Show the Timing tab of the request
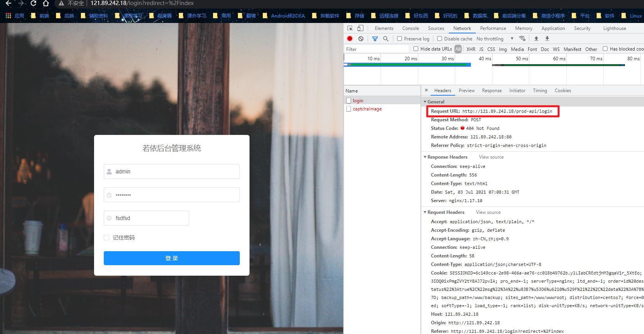Screen dimensions: 644x334 (x=540, y=91)
